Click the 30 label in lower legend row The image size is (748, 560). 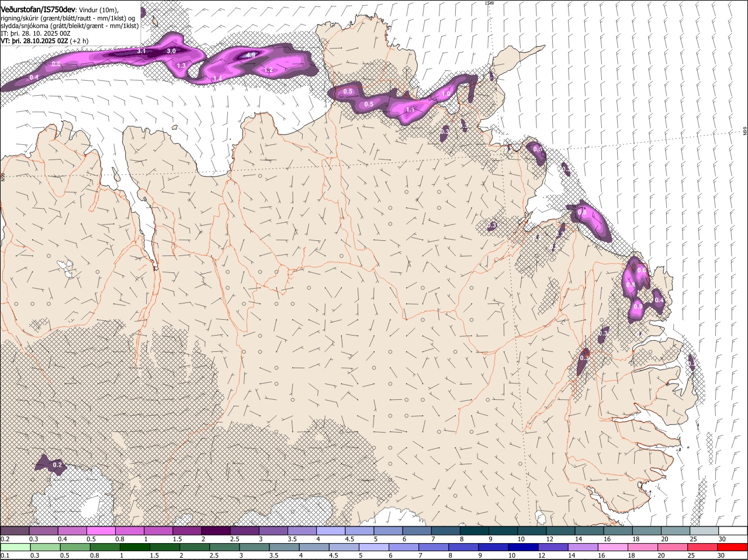pos(722,555)
